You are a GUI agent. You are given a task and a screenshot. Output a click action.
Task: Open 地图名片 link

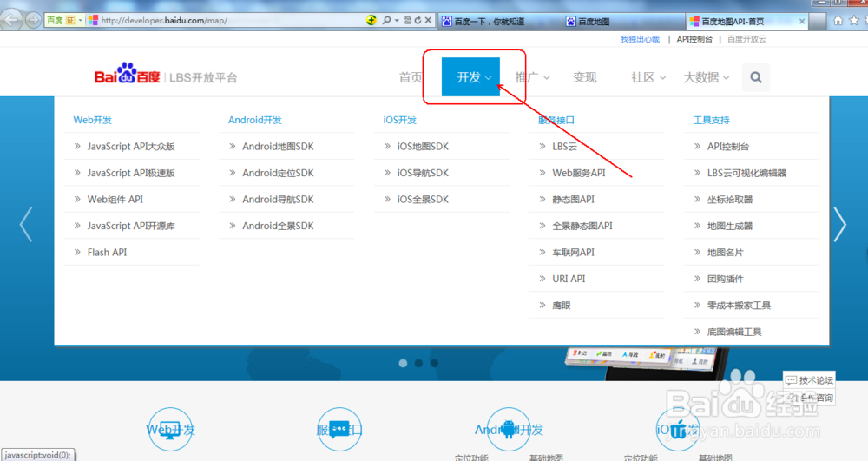725,253
